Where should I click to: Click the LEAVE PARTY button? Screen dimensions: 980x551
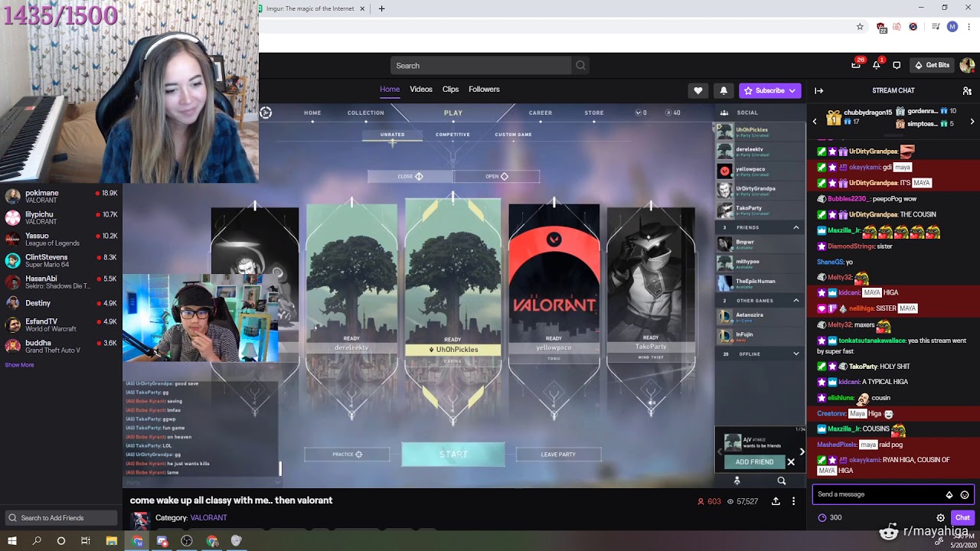(558, 455)
